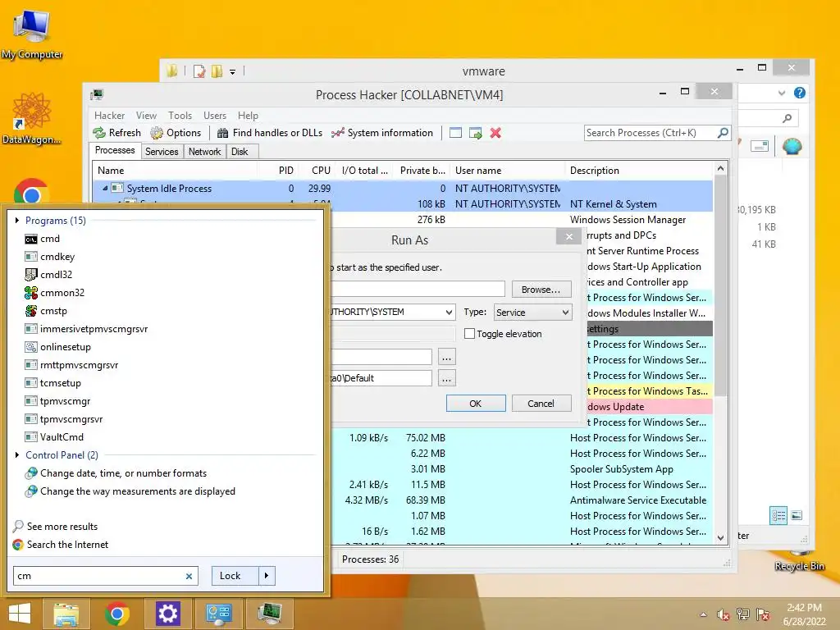Collapse the Programs (15) group
This screenshot has height=630, width=840.
click(x=17, y=220)
